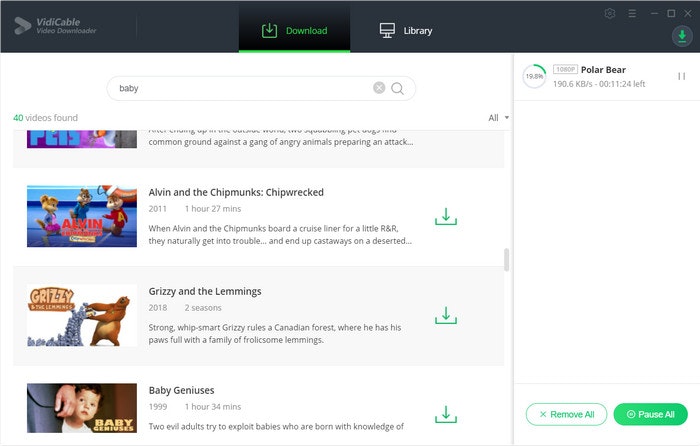Screen dimensions: 700x446
Task: Click the 1080P quality badge
Action: (565, 69)
